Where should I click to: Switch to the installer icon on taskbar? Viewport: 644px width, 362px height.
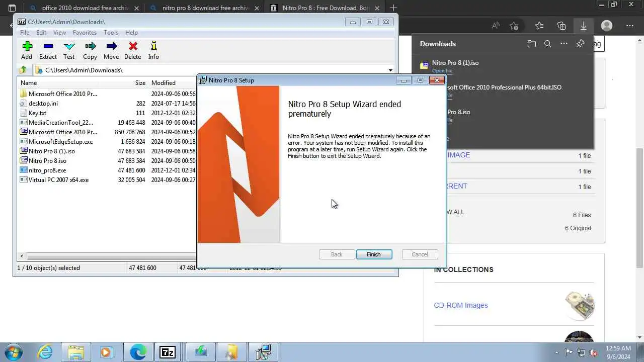pyautogui.click(x=263, y=352)
